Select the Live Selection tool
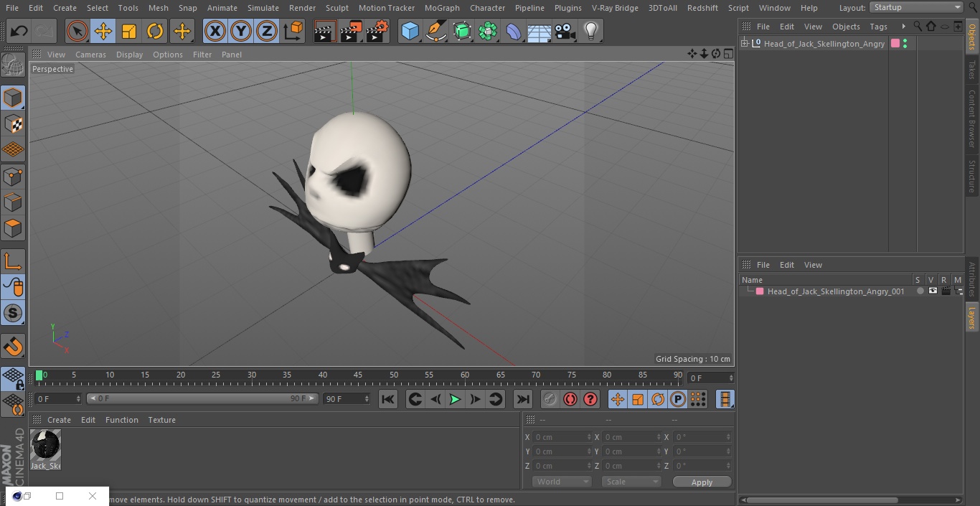 pyautogui.click(x=77, y=32)
